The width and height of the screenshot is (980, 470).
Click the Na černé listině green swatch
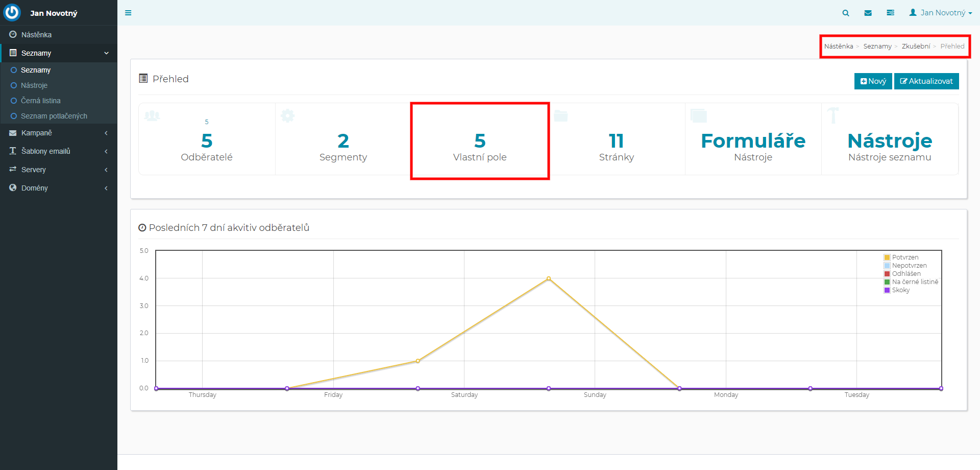coord(887,282)
